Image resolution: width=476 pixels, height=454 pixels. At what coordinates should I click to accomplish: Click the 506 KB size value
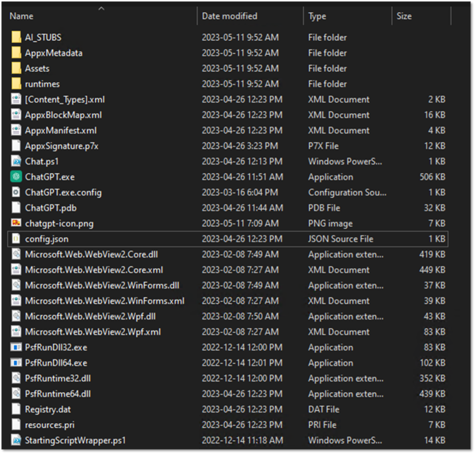coord(432,177)
